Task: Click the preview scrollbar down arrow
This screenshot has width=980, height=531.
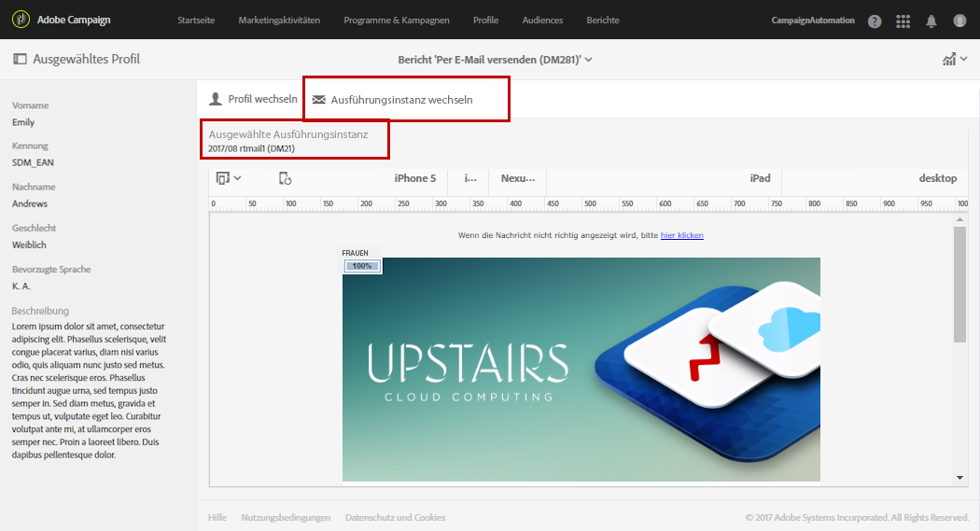Action: click(x=959, y=478)
